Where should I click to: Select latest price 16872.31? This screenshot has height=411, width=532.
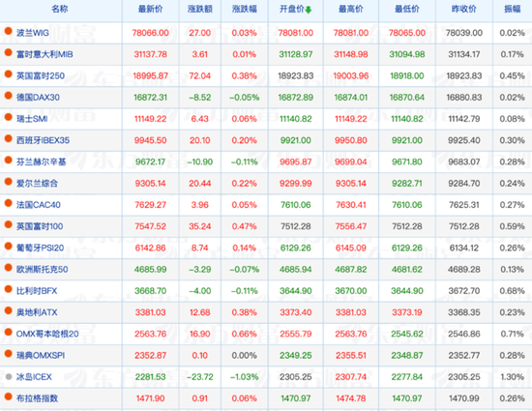point(150,98)
